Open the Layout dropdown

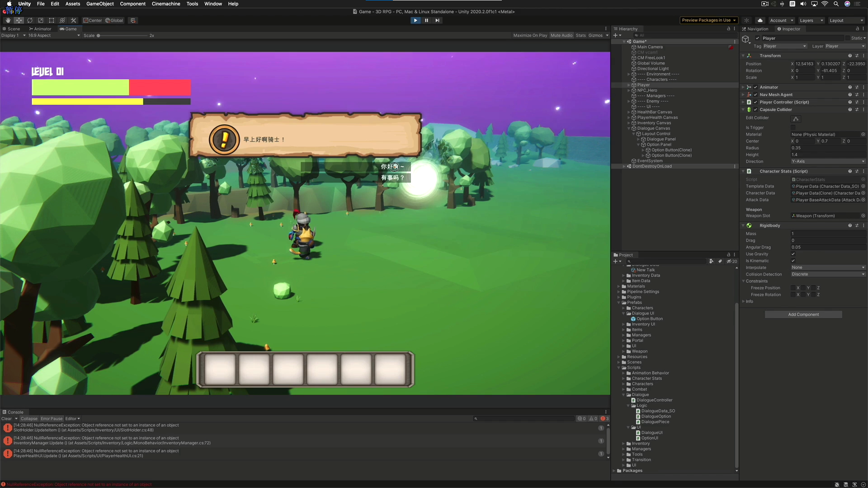(x=846, y=20)
